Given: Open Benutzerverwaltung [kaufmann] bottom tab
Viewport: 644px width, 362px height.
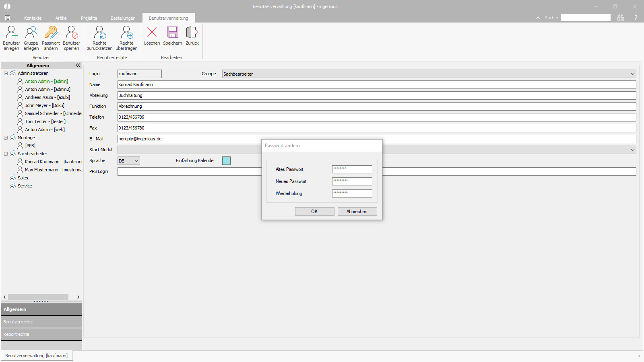Looking at the screenshot, I should coord(37,356).
